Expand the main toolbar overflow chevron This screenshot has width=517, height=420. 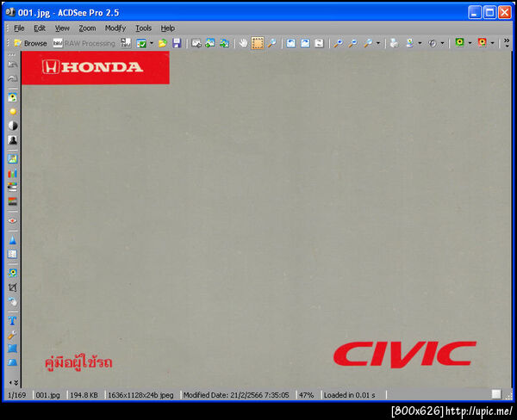point(507,43)
